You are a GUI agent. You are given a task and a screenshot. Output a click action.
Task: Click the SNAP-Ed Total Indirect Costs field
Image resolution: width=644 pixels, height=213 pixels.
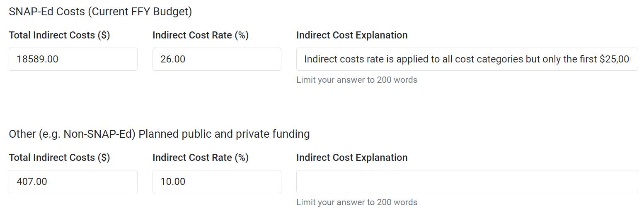[x=73, y=59]
